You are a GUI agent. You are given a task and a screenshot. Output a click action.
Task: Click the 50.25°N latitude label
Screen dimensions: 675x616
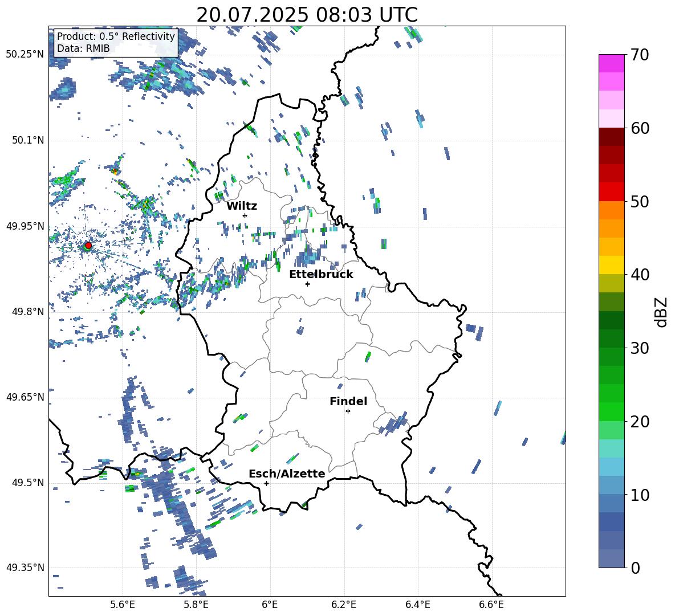pos(25,55)
